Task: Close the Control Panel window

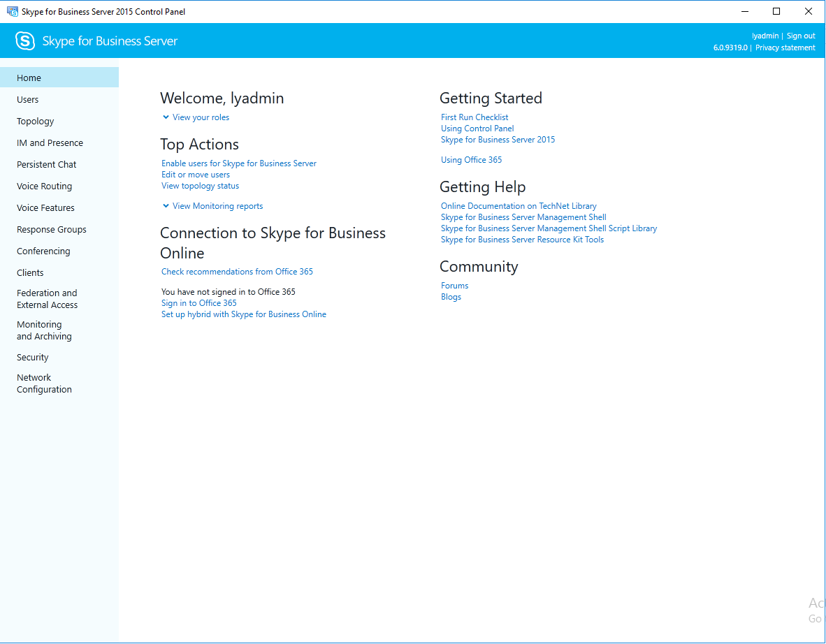Action: point(808,11)
